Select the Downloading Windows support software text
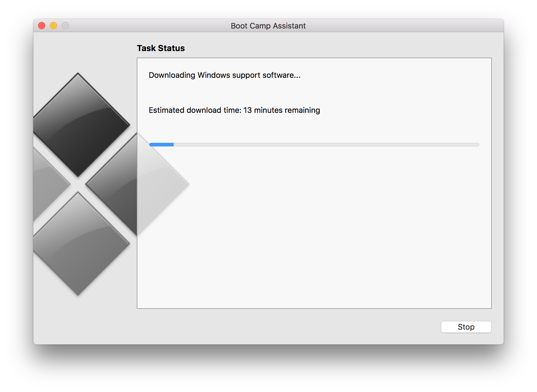537x392 pixels. [224, 75]
